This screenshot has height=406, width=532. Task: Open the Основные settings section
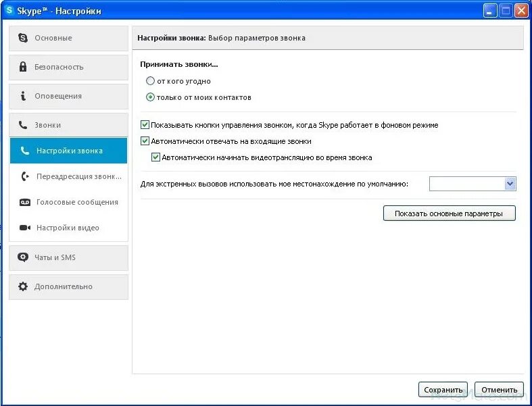click(68, 38)
